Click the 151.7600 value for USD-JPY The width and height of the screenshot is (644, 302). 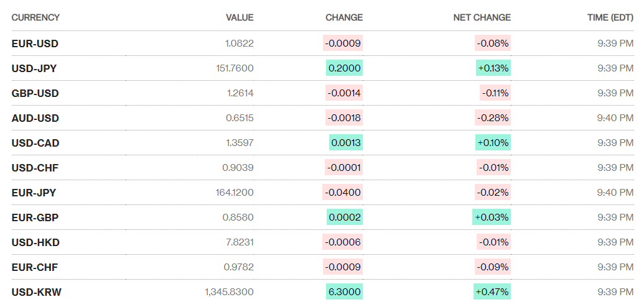pyautogui.click(x=234, y=68)
